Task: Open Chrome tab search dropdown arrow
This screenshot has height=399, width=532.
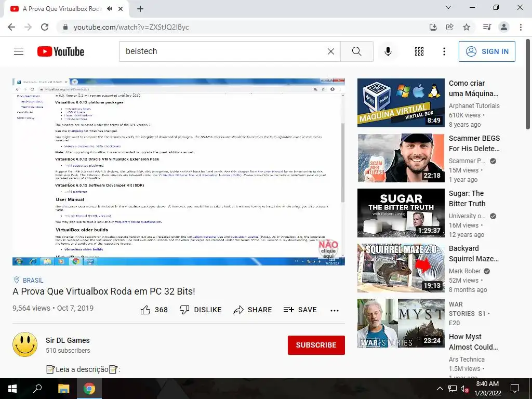Action: (x=448, y=7)
